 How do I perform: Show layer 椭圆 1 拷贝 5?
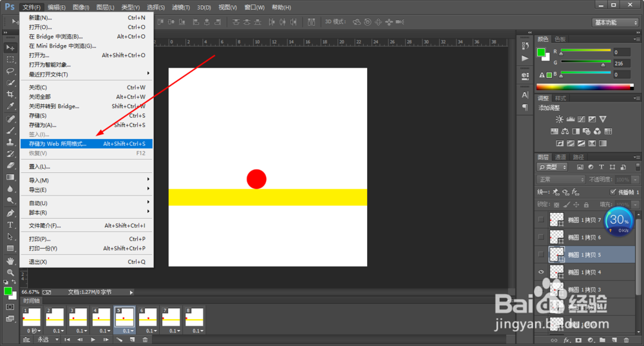pos(541,255)
